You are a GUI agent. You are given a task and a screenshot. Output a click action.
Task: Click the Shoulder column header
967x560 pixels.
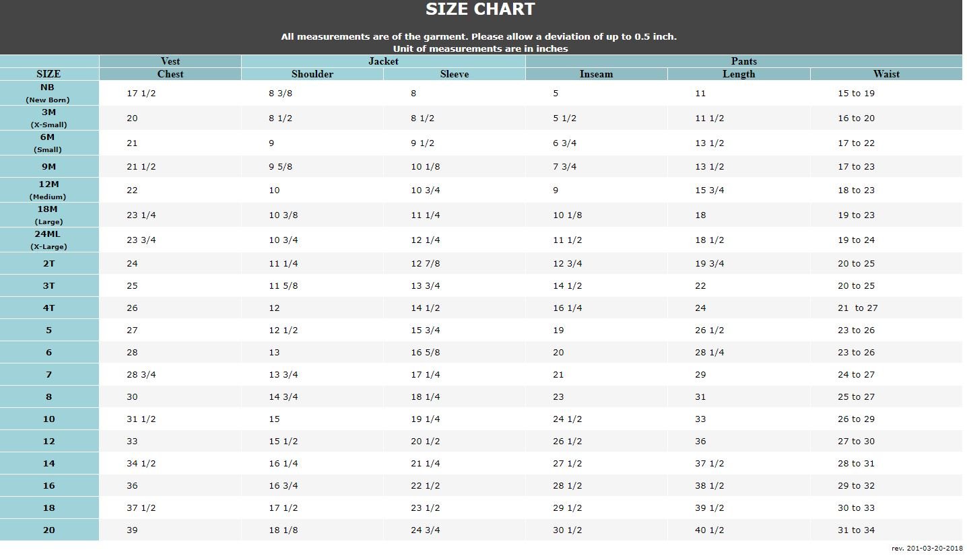pyautogui.click(x=312, y=74)
